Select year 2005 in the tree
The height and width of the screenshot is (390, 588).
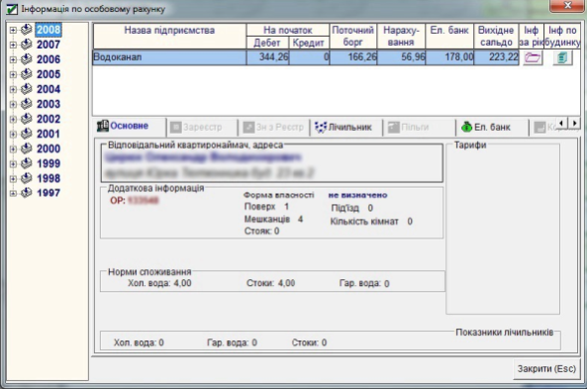click(49, 74)
